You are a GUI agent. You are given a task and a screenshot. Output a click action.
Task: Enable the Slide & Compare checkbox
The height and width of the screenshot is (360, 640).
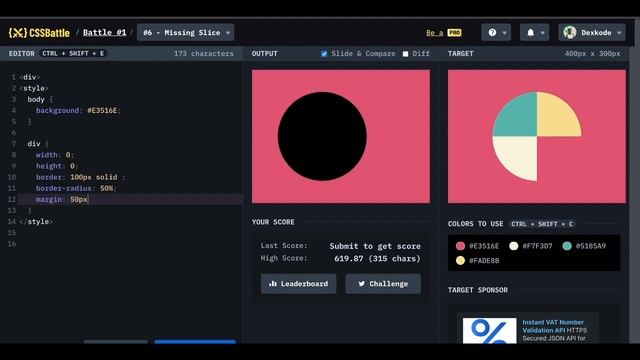(x=324, y=54)
